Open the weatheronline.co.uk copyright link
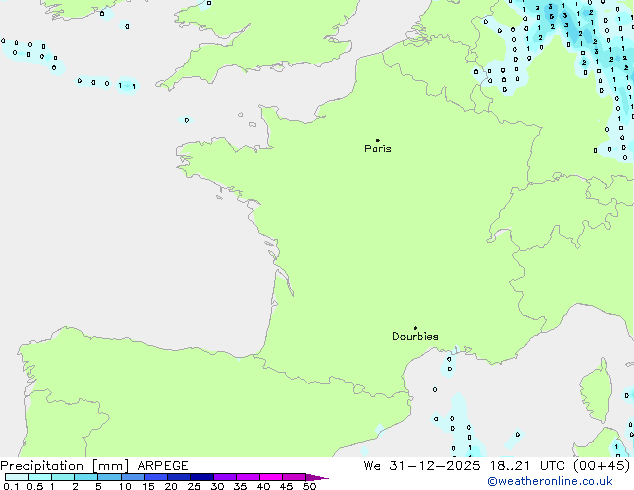The image size is (634, 490). coord(550,481)
